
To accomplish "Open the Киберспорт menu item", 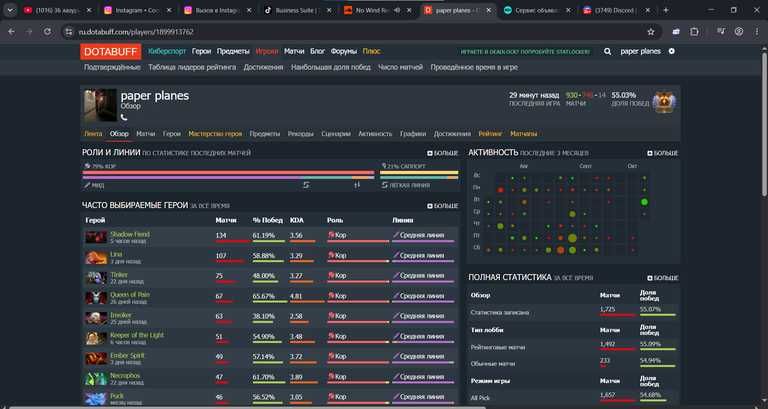I will pyautogui.click(x=167, y=51).
